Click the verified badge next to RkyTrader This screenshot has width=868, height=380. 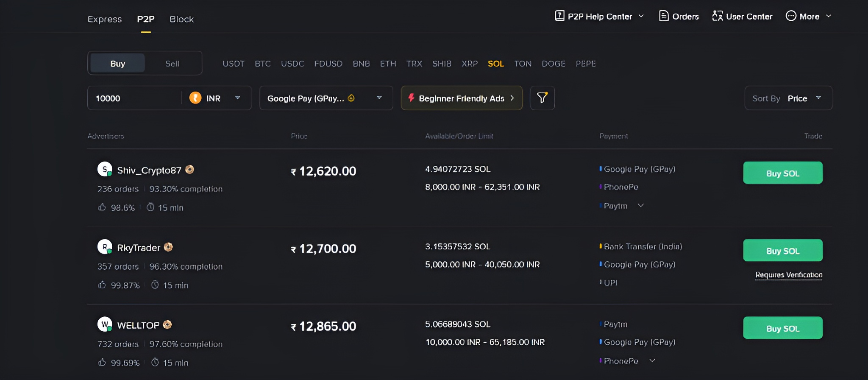(x=168, y=247)
